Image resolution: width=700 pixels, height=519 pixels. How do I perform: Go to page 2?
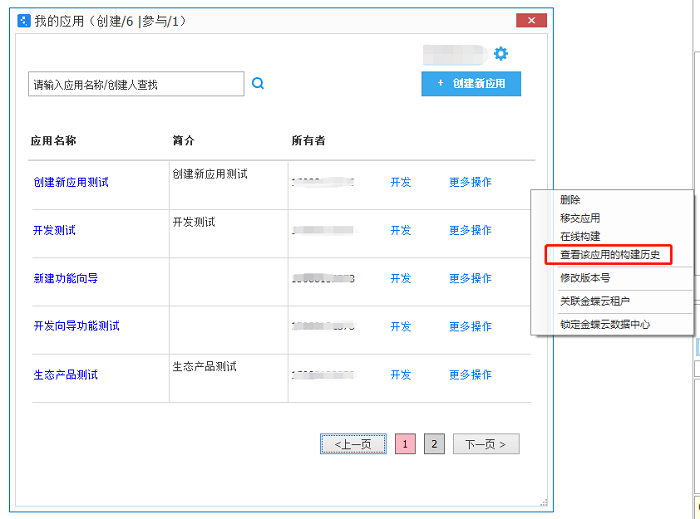(434, 444)
